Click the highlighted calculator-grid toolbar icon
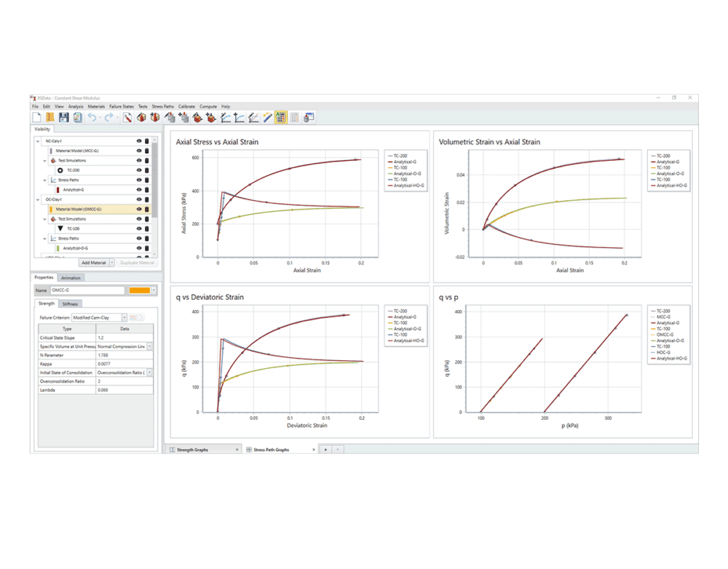This screenshot has width=728, height=569. (280, 117)
